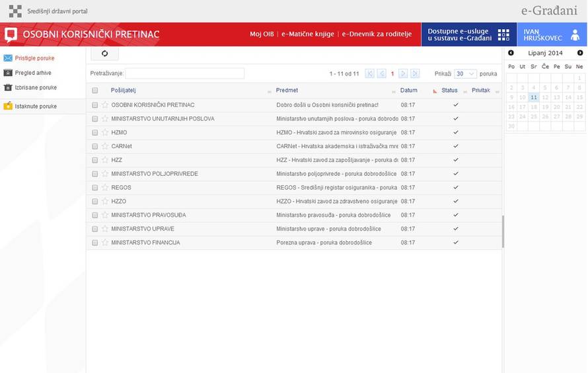The width and height of the screenshot is (588, 373).
Task: Open Pregled arhive folder
Action: click(33, 73)
